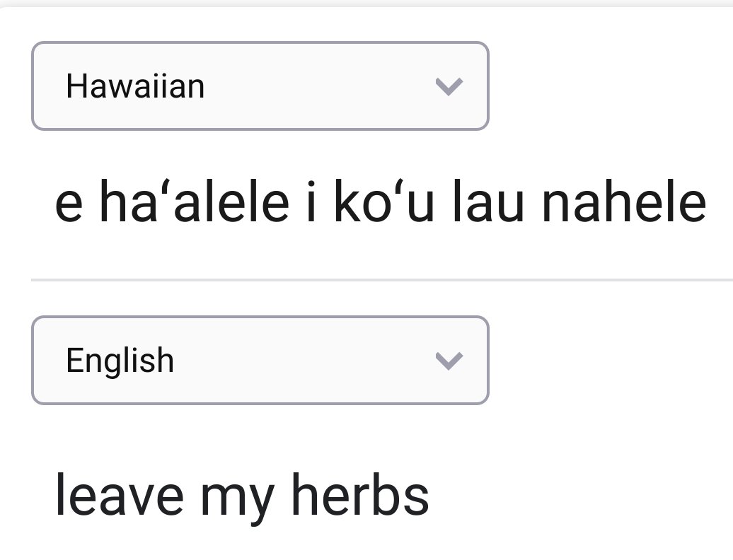Click the chevron arrow in the Hawaiian selector

449,86
